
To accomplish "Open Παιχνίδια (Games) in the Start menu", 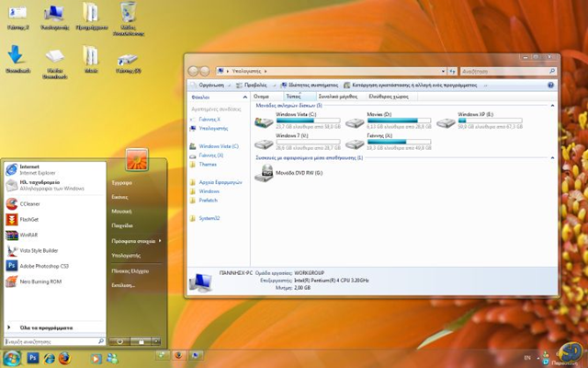I will [122, 225].
